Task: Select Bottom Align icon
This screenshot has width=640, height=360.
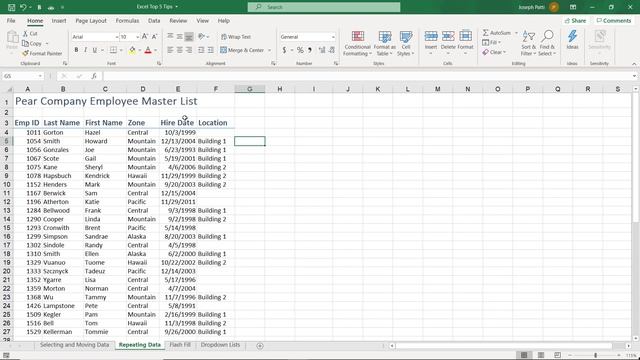Action: [189, 37]
